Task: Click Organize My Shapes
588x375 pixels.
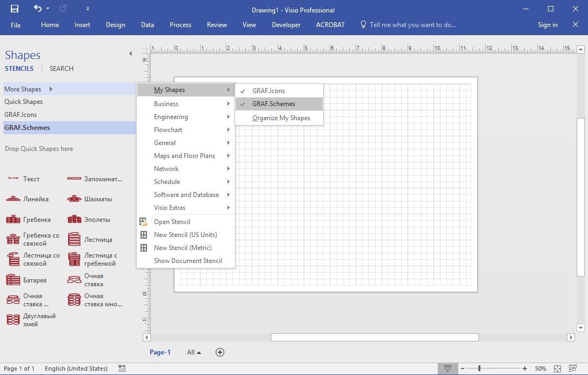Action: click(x=281, y=118)
